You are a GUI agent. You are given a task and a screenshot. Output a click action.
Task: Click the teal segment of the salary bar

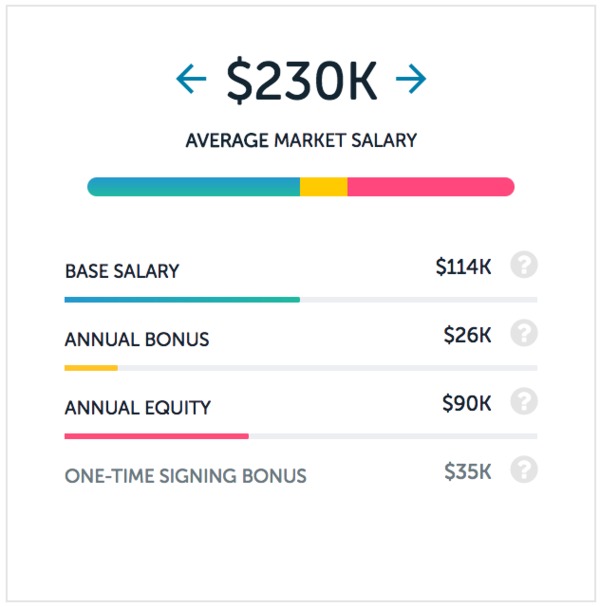point(194,187)
